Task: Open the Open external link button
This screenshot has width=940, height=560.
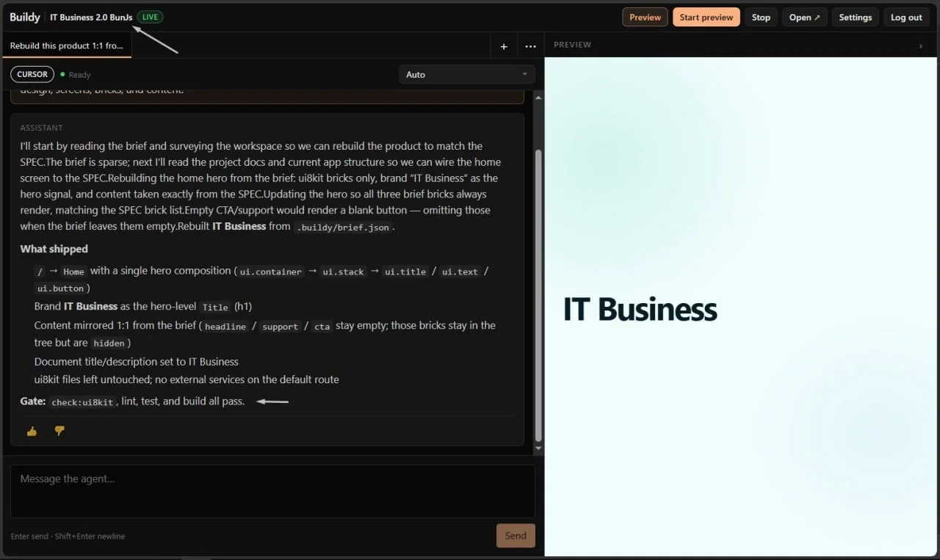Action: click(804, 18)
